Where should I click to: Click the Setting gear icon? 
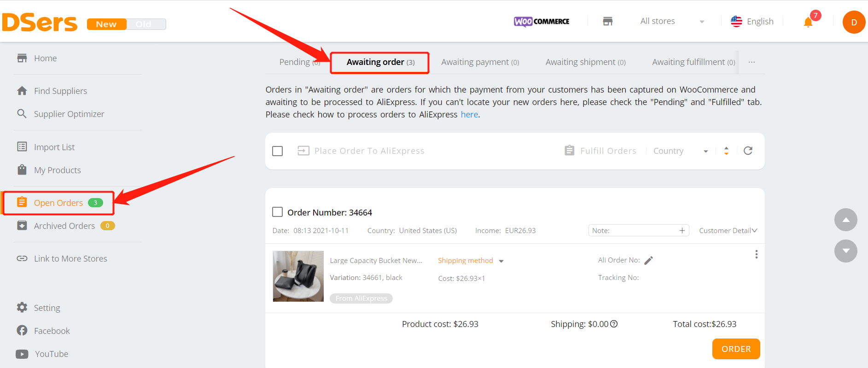pos(22,307)
